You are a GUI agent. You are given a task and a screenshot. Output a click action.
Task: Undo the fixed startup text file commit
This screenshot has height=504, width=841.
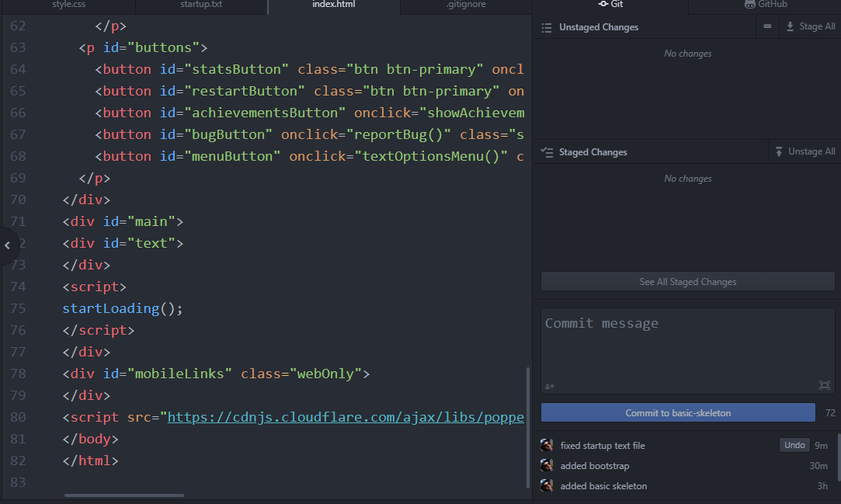click(x=794, y=445)
